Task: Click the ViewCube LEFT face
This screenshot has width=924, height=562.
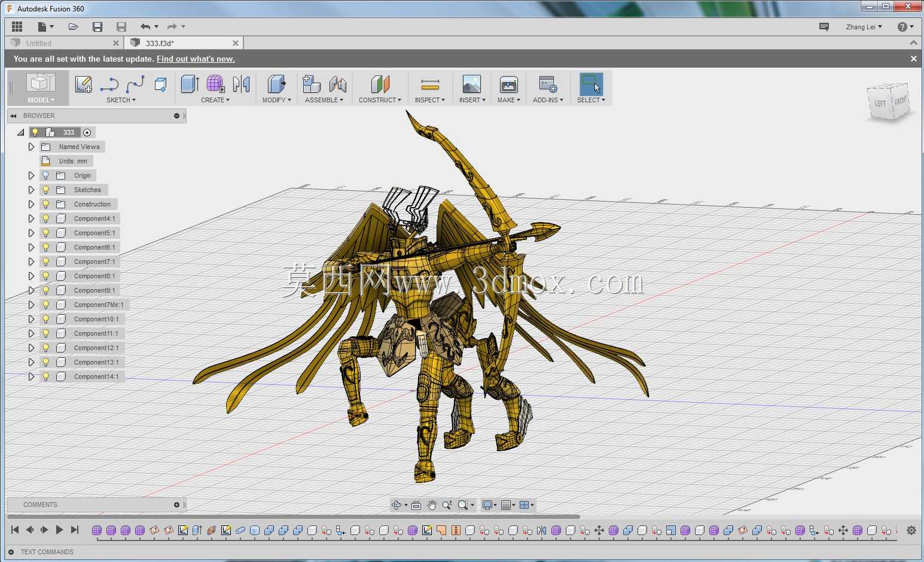Action: (880, 104)
